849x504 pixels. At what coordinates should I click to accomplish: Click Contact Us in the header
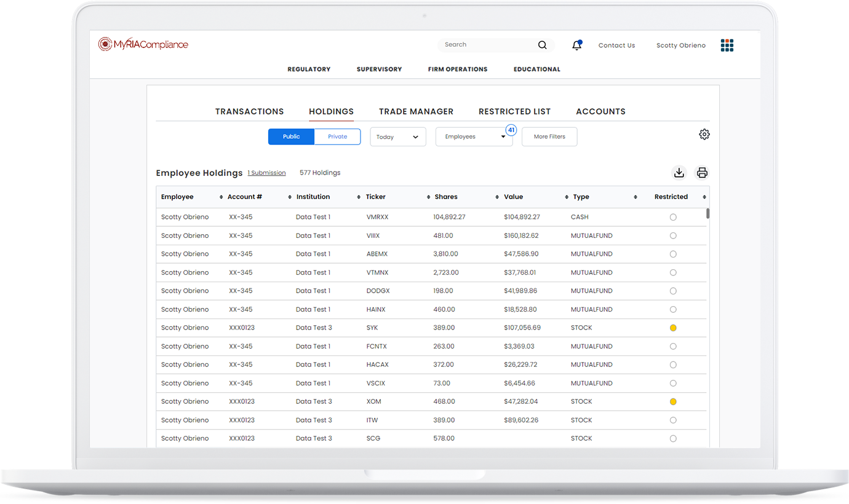pyautogui.click(x=616, y=45)
